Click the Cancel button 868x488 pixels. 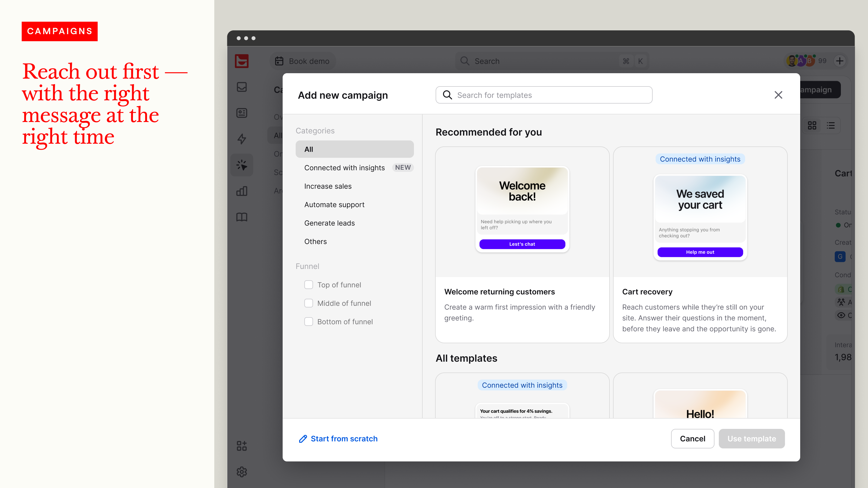point(693,438)
